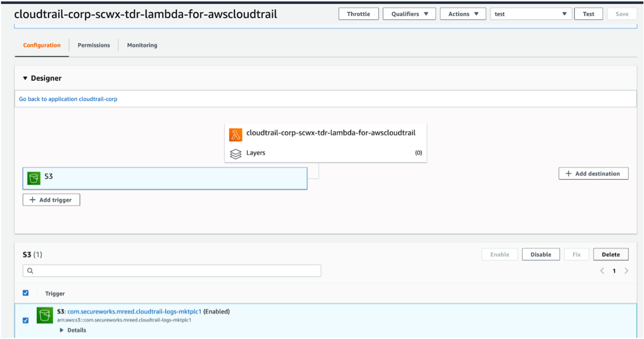Click the Save button
The width and height of the screenshot is (644, 339).
click(622, 14)
